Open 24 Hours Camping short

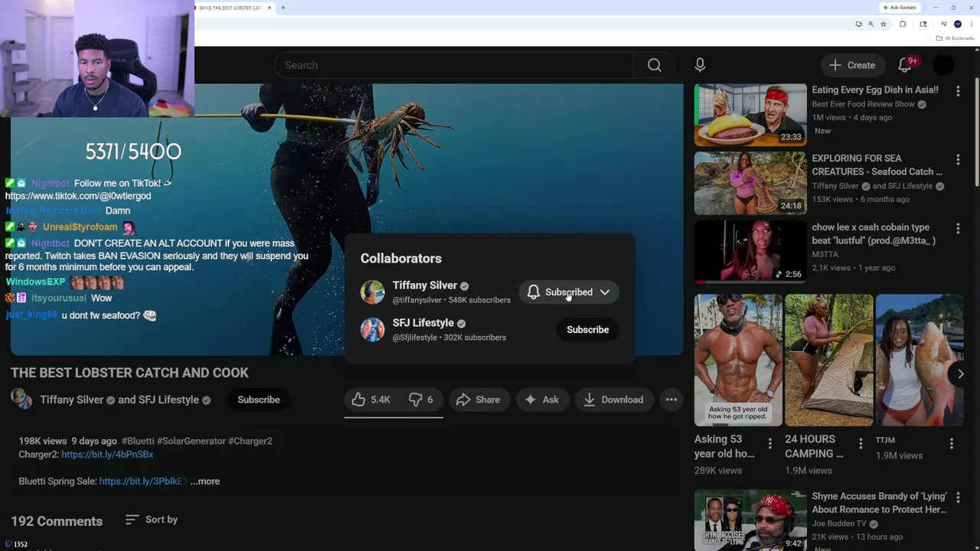click(x=828, y=360)
